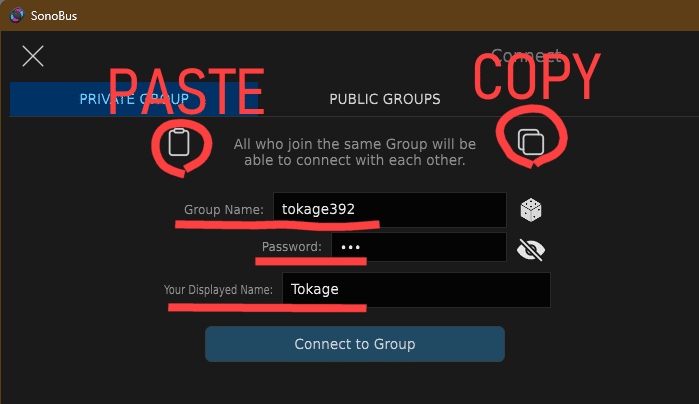699x404 pixels.
Task: Click the red PASTE annotation text
Action: point(187,91)
